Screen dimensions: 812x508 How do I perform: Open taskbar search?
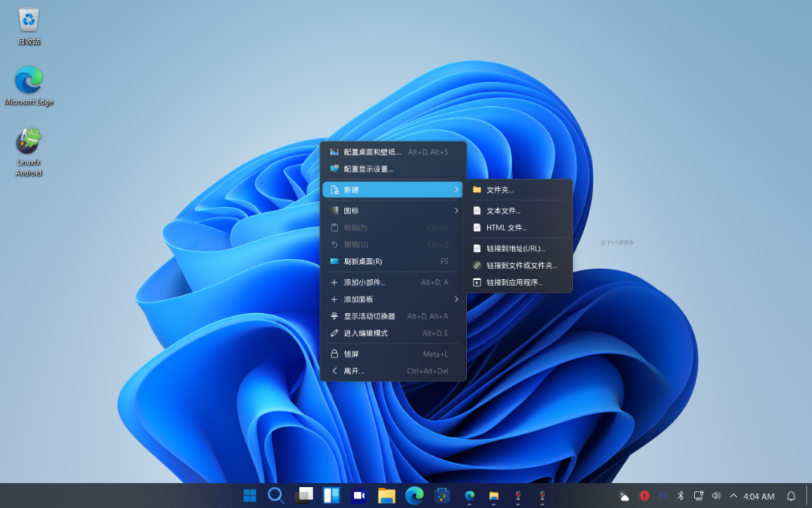276,496
